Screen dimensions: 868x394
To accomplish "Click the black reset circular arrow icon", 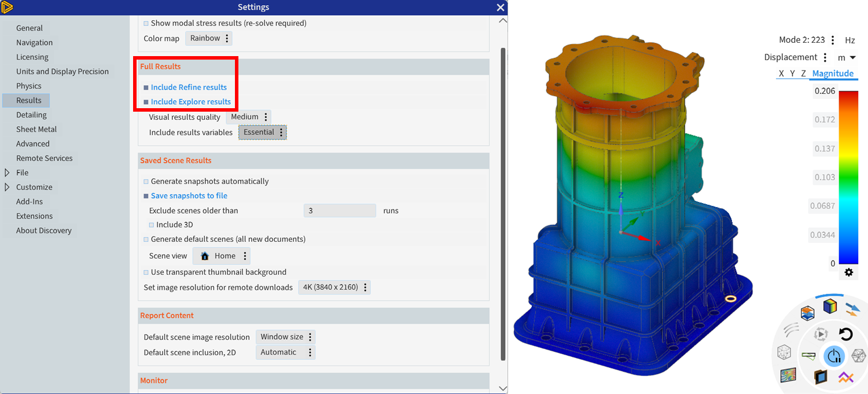I will pyautogui.click(x=845, y=334).
